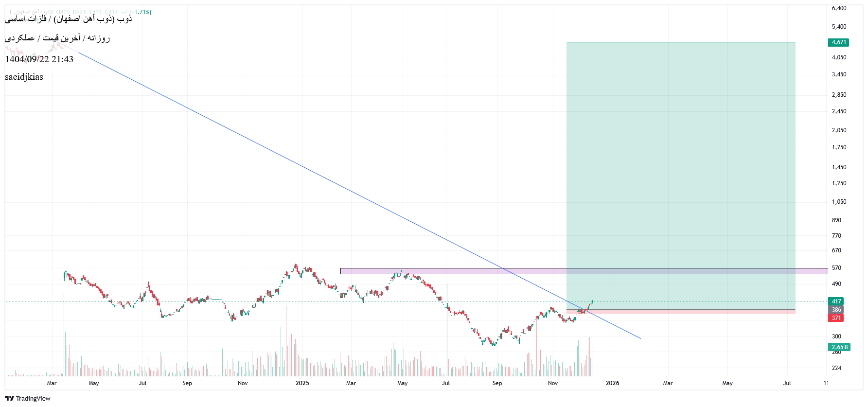
Task: Click the 1,050 level on price scale
Action: (x=839, y=202)
